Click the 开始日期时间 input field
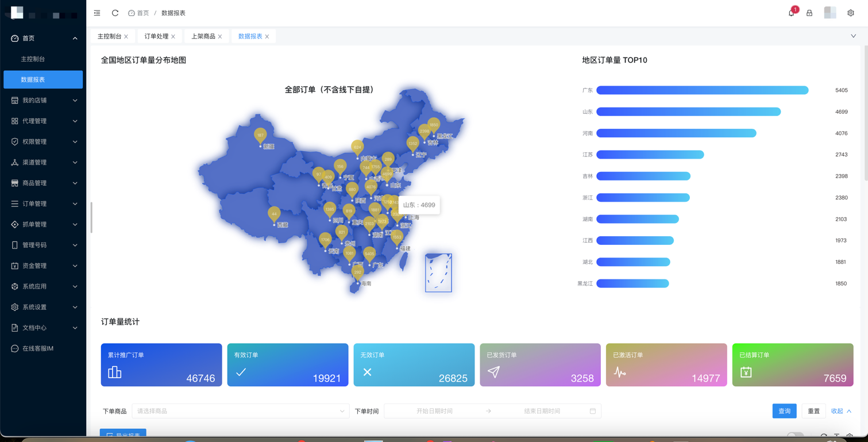 [x=434, y=411]
